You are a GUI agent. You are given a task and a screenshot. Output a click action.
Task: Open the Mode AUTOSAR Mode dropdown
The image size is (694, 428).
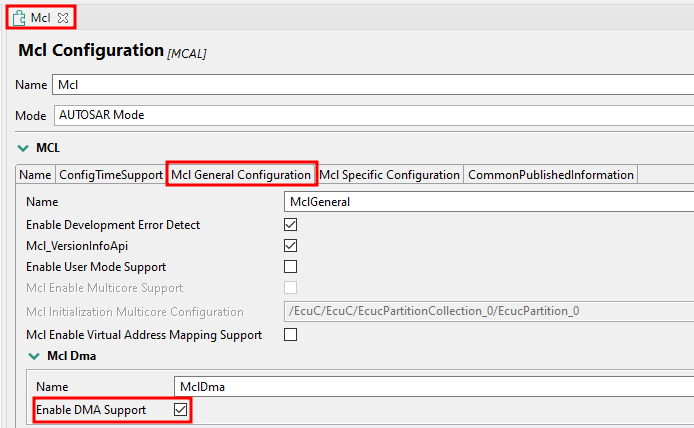(370, 115)
